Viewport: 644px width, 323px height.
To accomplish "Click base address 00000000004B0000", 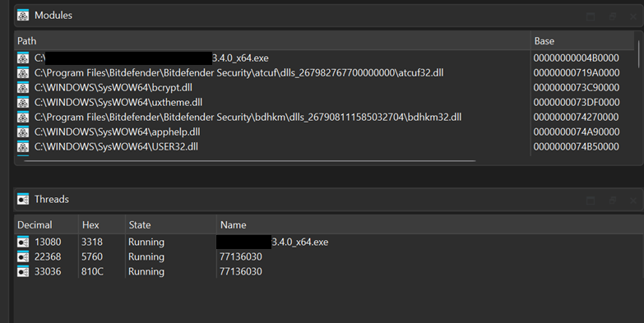I will point(576,58).
